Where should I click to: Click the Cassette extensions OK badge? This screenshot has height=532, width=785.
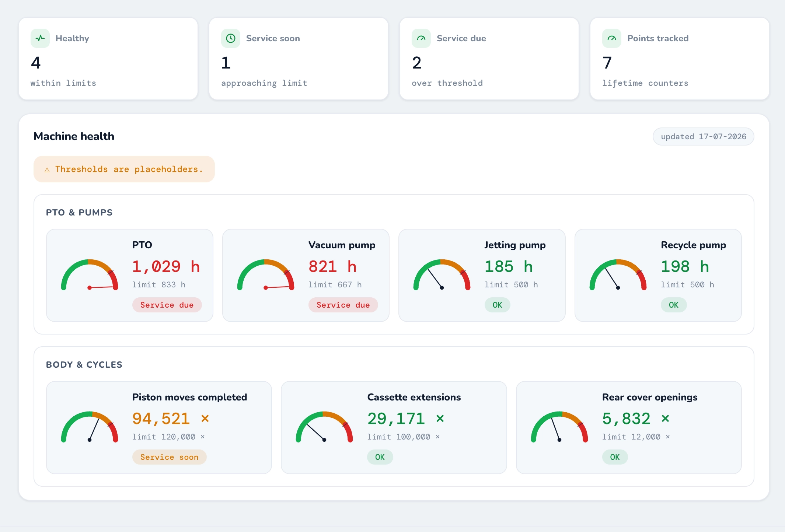[380, 457]
